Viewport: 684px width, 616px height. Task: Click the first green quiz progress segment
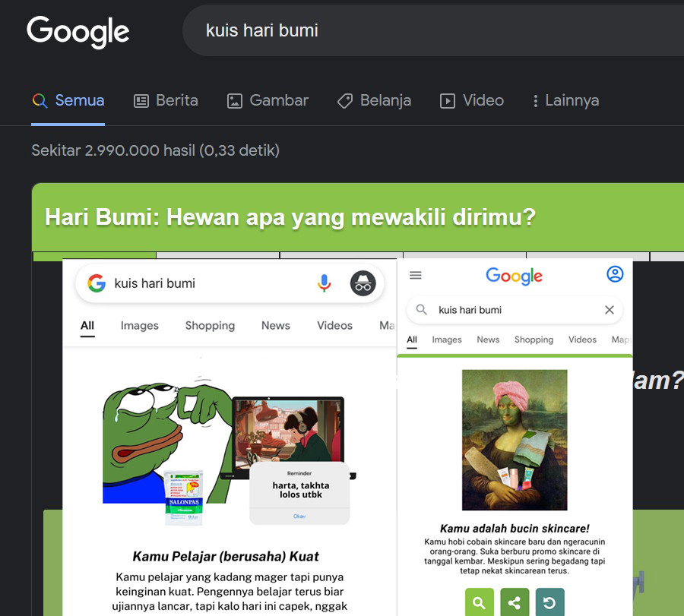[x=95, y=256]
